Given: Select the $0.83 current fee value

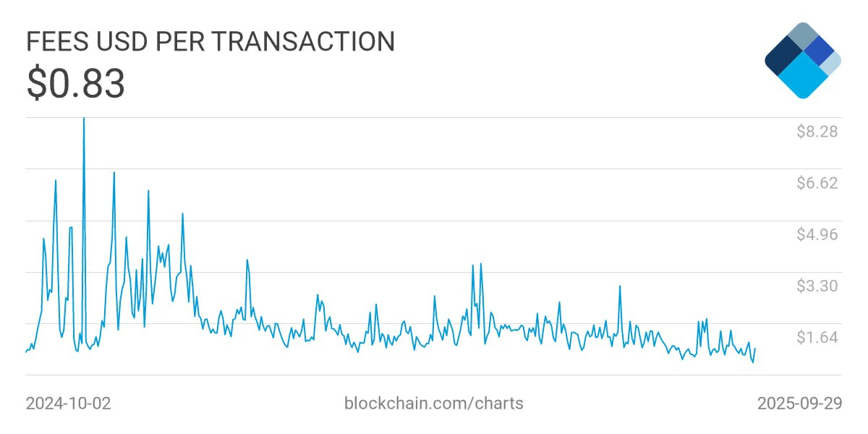Looking at the screenshot, I should (x=76, y=83).
